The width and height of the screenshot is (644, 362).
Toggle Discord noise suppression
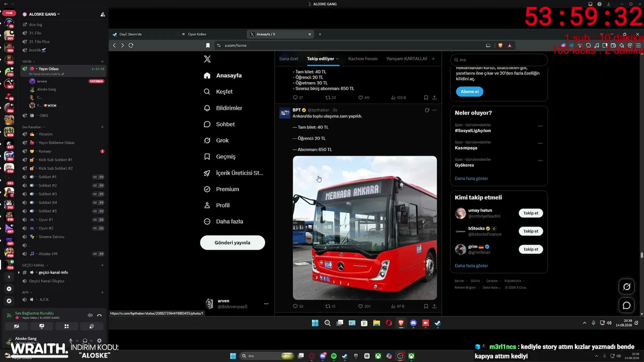[90, 315]
